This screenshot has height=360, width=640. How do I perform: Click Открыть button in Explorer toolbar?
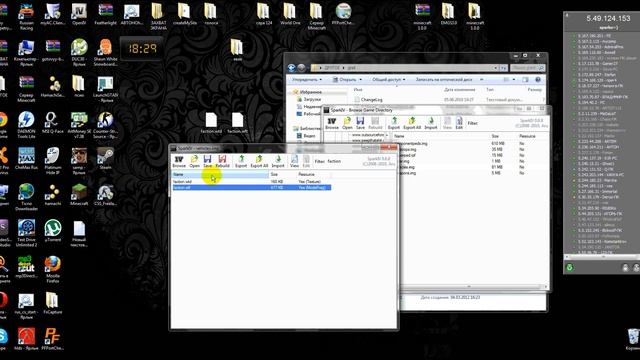tap(347, 80)
